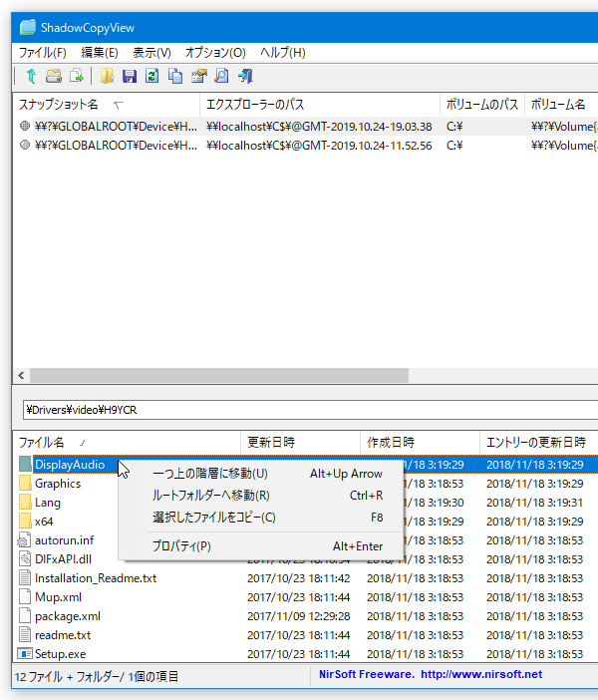Select the package.xml file name

click(68, 616)
